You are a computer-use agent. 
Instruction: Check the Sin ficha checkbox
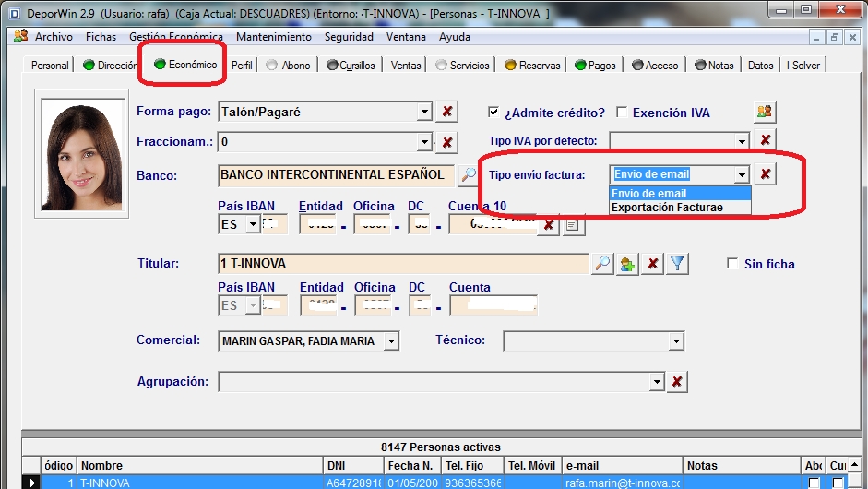[x=733, y=264]
